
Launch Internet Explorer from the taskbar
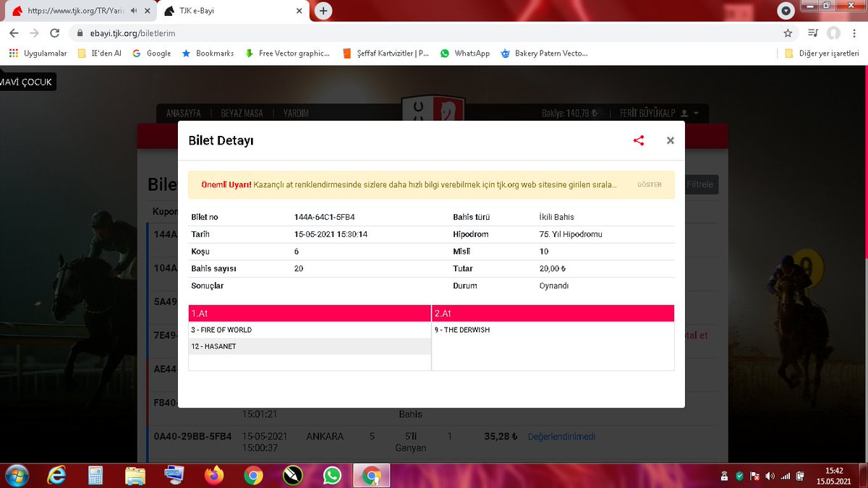(57, 476)
